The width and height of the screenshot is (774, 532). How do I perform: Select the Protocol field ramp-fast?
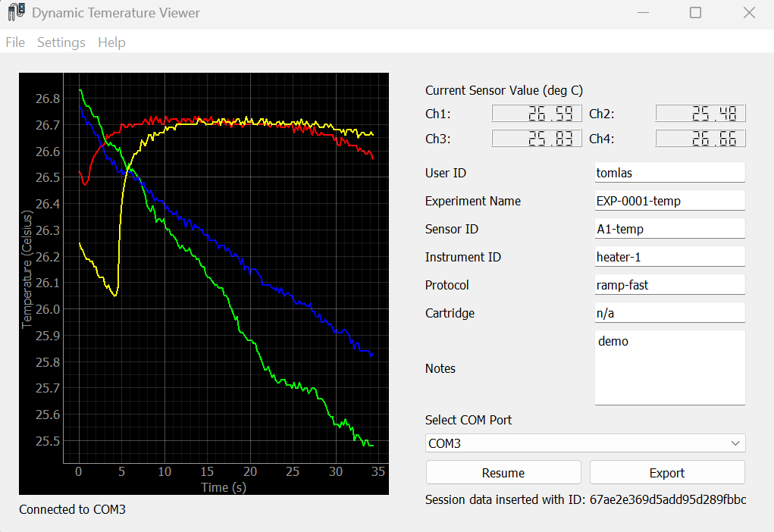669,284
